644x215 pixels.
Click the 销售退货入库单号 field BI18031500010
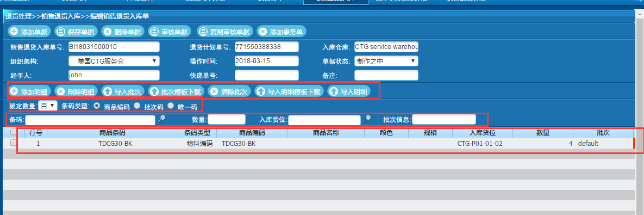click(x=114, y=47)
